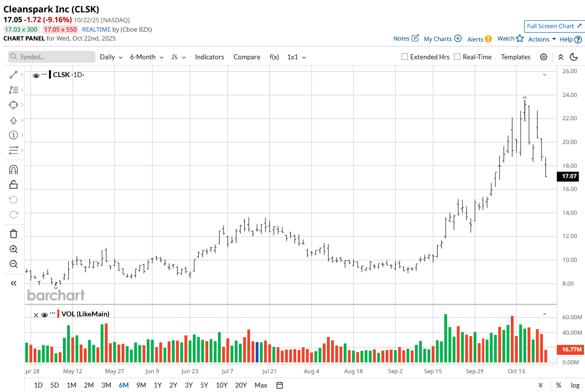This screenshot has width=585, height=392.
Task: Select the 5D time range
Action: [54, 385]
